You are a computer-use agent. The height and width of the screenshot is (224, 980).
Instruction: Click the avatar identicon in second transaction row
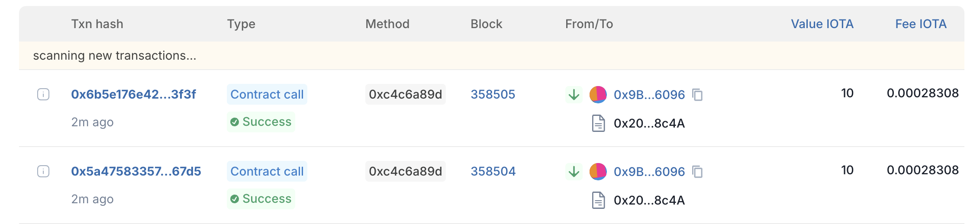598,172
